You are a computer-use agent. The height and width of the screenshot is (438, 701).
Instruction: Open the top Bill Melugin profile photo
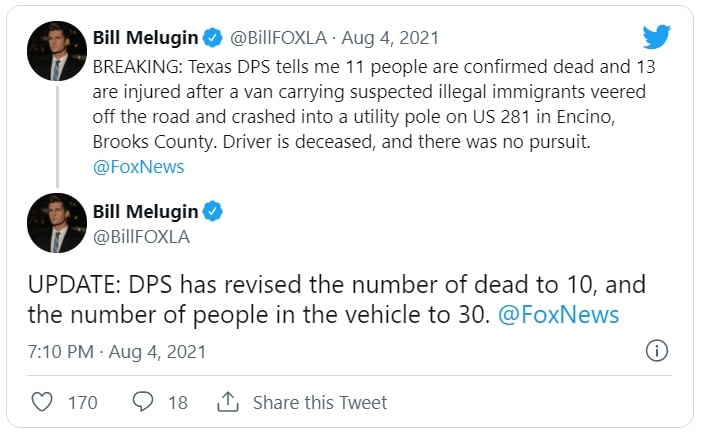57,51
